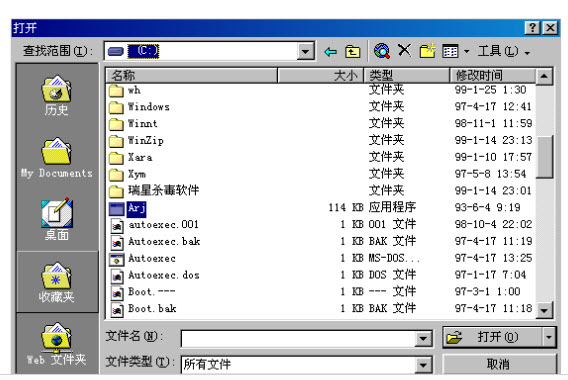
Task: Click the 取消 cancel button
Action: click(499, 364)
